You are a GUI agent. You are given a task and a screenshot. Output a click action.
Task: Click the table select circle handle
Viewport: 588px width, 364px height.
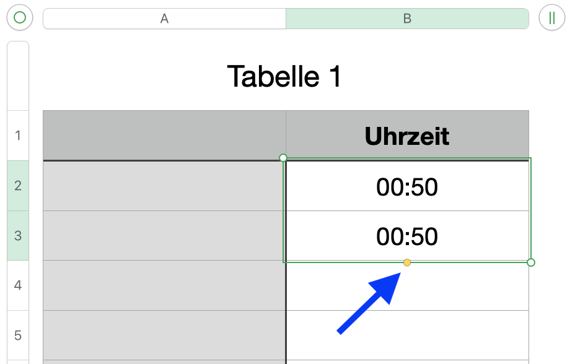[19, 18]
